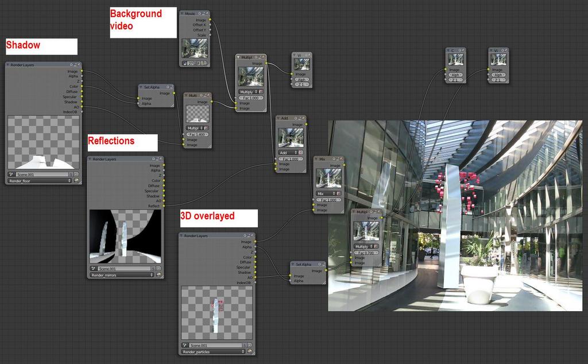Click Specular socket on Render_mirrors node
Viewport: 588px width, 364px height.
click(164, 191)
